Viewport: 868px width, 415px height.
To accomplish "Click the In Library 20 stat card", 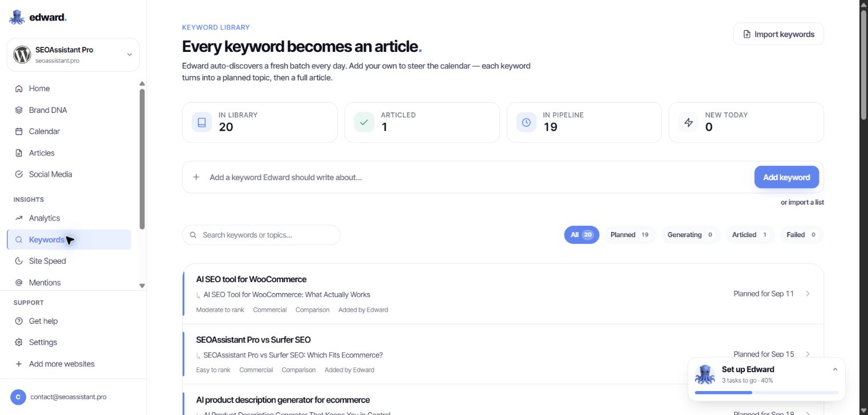I will coord(260,122).
